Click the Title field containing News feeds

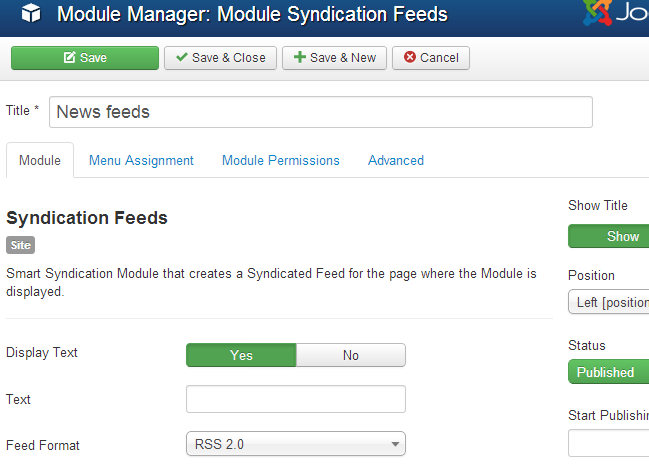coord(320,112)
